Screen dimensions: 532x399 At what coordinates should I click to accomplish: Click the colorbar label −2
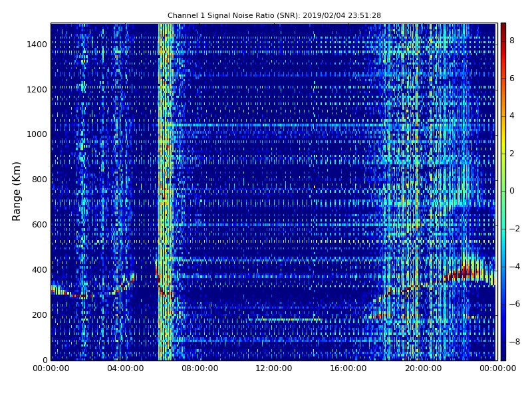click(515, 229)
